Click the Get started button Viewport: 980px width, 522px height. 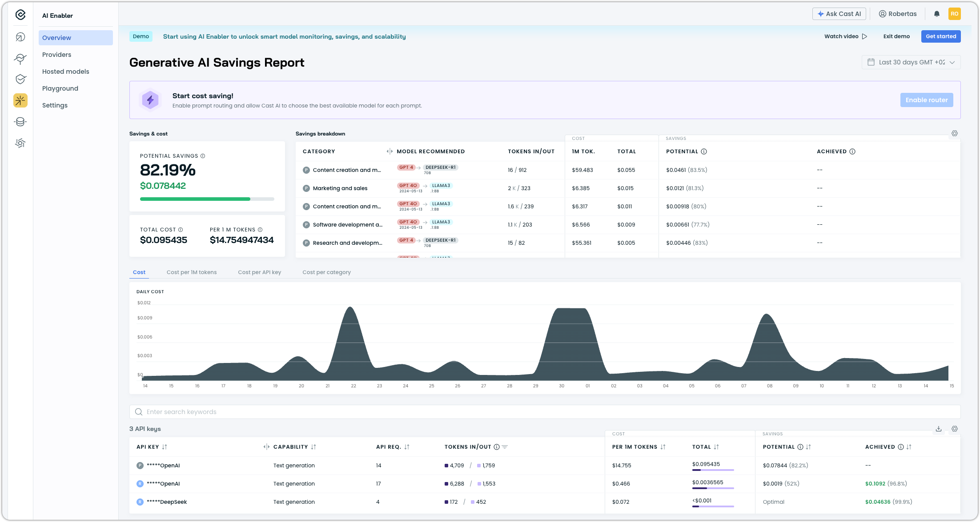tap(941, 36)
